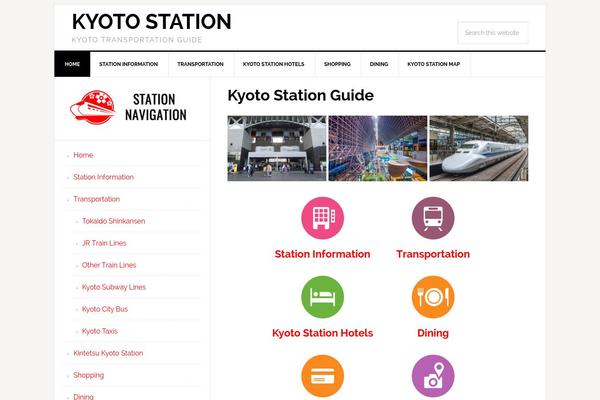600x400 pixels.
Task: Open Station Information in the top menu
Action: 129,64
